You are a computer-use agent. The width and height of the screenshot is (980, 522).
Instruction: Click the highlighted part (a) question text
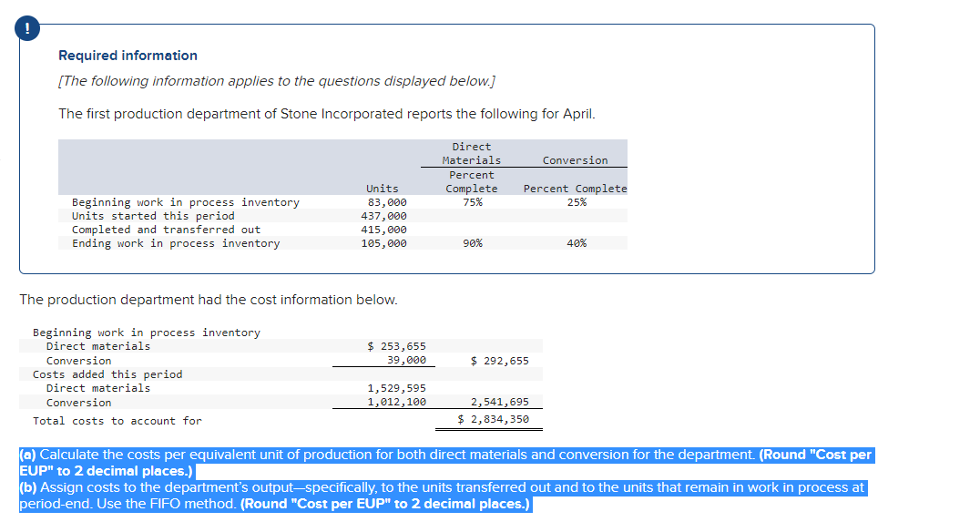(x=445, y=463)
